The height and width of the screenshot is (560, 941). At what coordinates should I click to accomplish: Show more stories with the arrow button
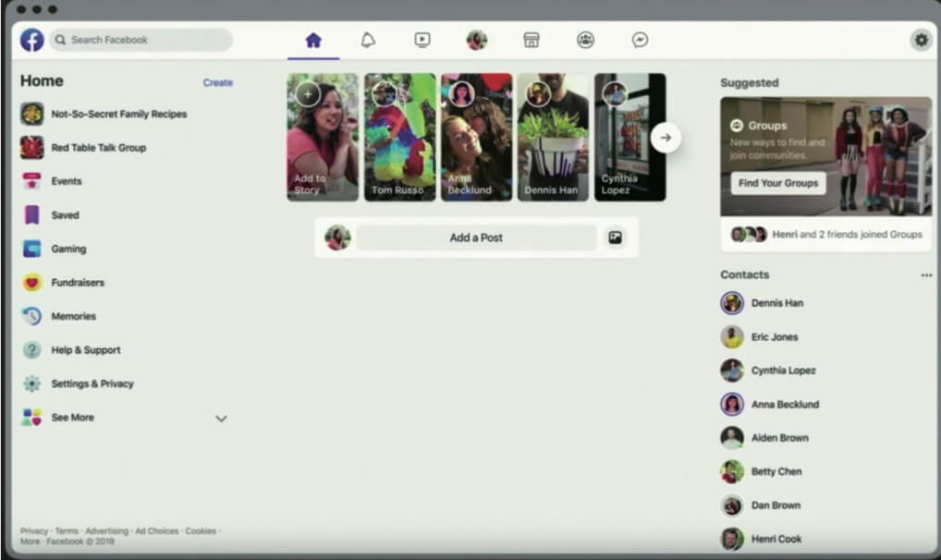666,138
